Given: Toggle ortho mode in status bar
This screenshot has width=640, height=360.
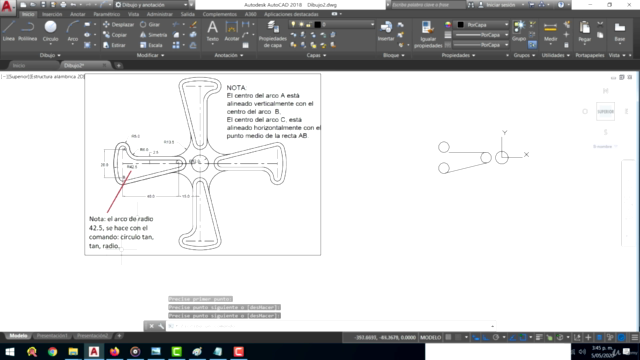Looking at the screenshot, I should [485, 337].
